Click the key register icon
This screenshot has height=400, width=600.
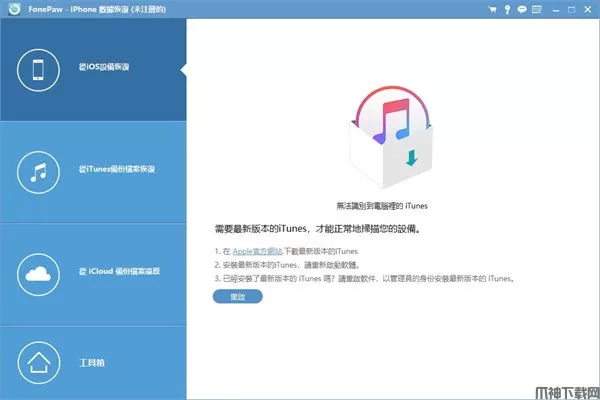point(507,10)
